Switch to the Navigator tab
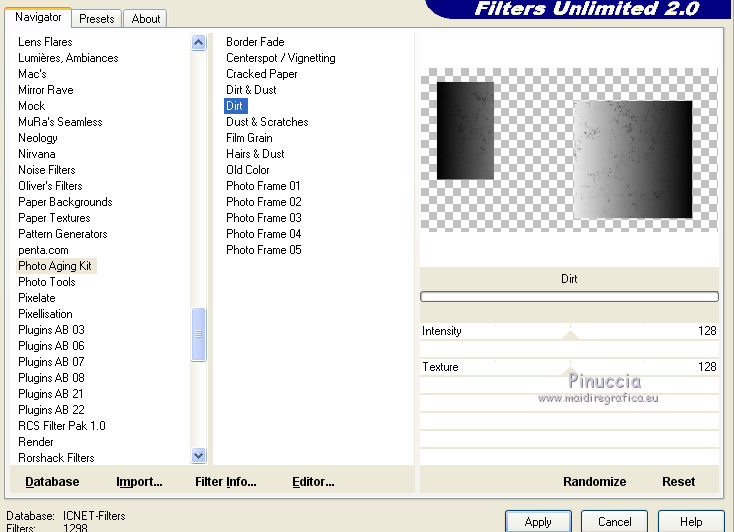 coord(38,17)
